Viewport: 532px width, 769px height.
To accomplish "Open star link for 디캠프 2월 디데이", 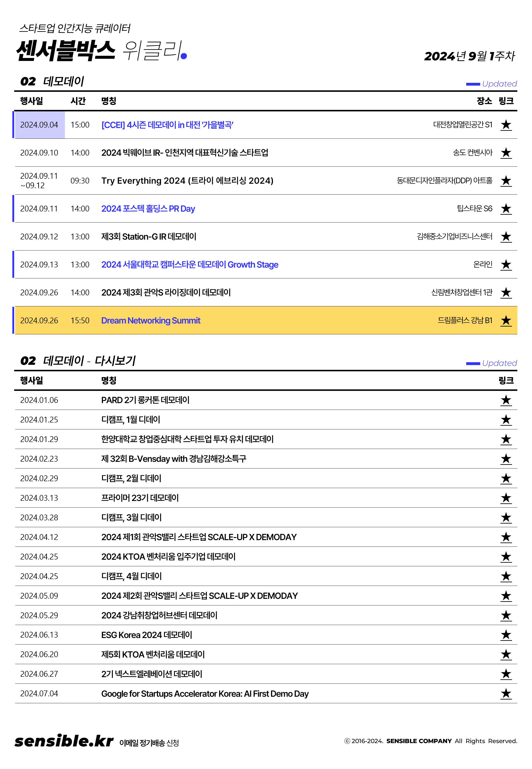I will [x=506, y=479].
